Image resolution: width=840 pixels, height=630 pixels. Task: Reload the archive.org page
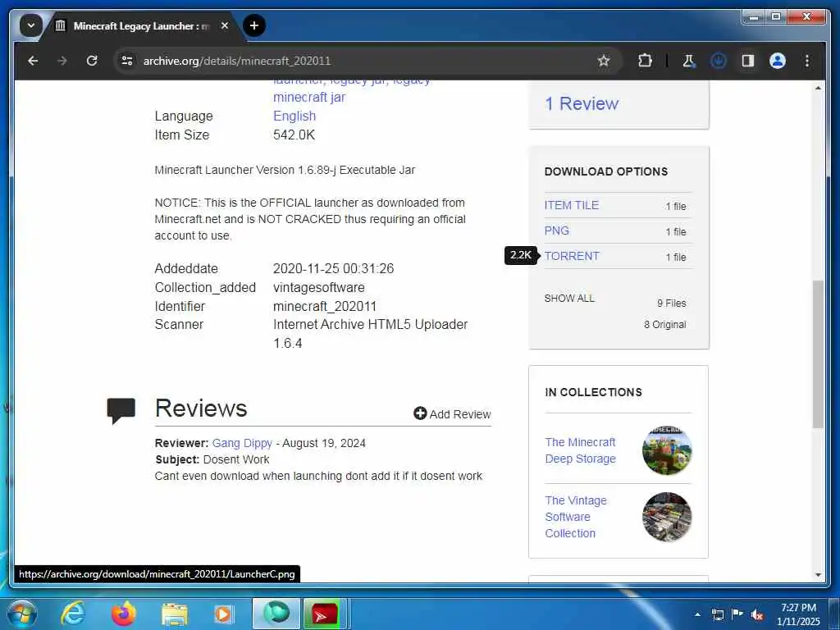click(x=92, y=61)
